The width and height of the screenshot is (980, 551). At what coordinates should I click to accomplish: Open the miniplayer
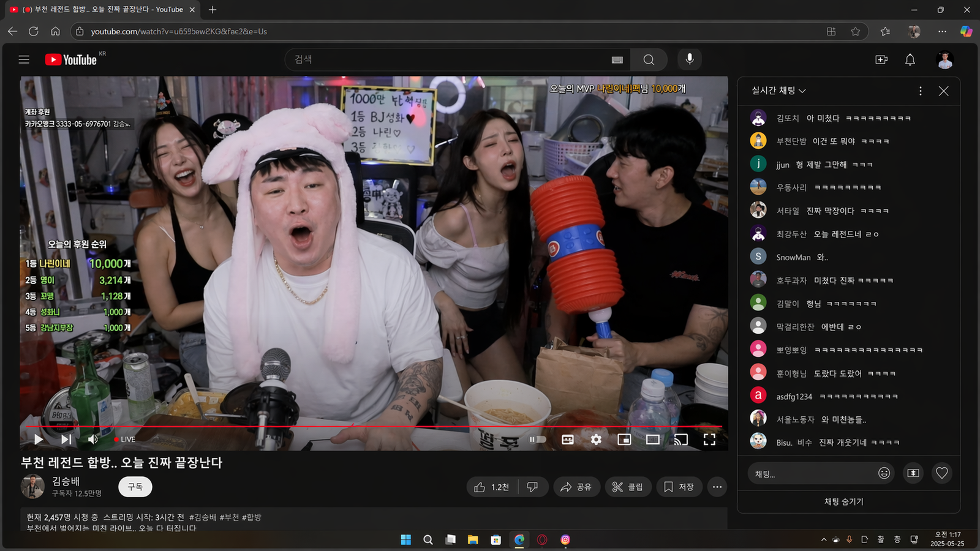click(x=624, y=440)
